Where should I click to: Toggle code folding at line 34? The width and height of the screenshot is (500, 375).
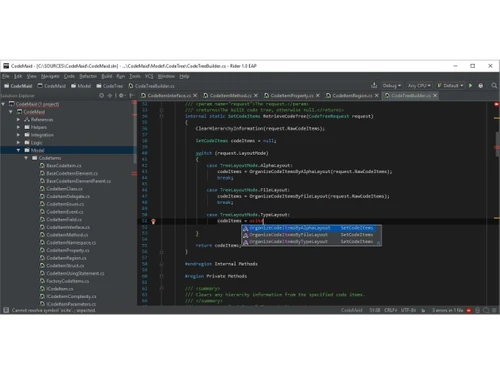click(x=161, y=116)
